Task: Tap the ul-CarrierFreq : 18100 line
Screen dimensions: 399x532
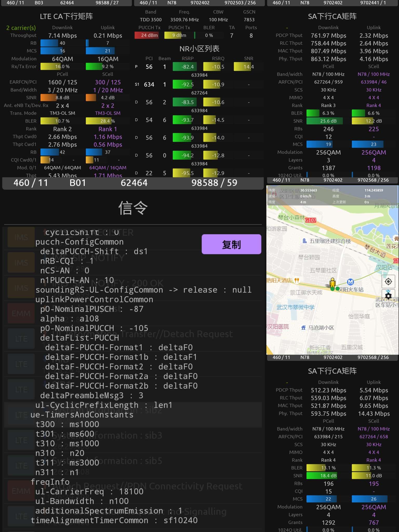Action: 90,491
